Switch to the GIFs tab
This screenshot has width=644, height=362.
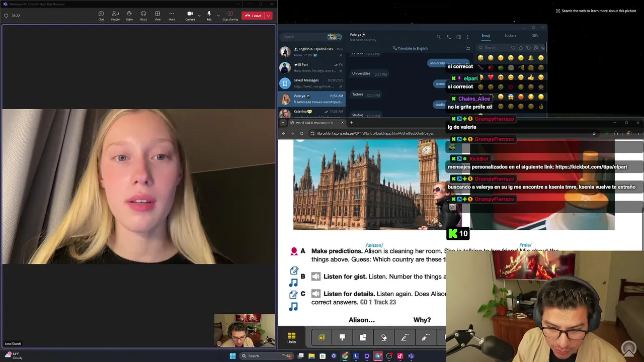535,36
